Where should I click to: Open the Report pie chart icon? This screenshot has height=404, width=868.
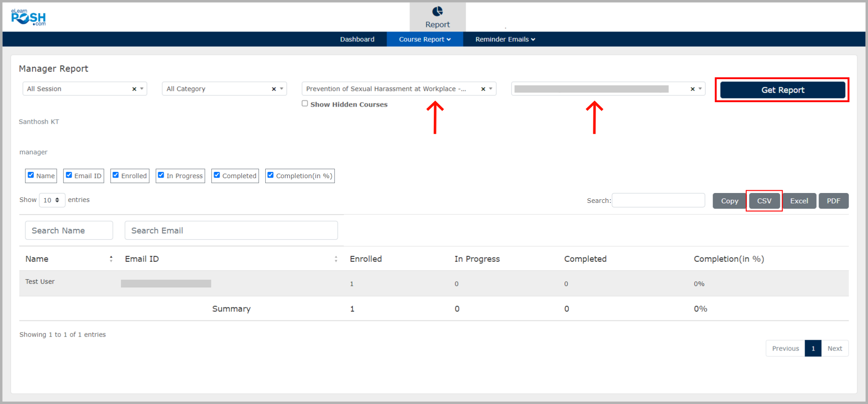(437, 11)
